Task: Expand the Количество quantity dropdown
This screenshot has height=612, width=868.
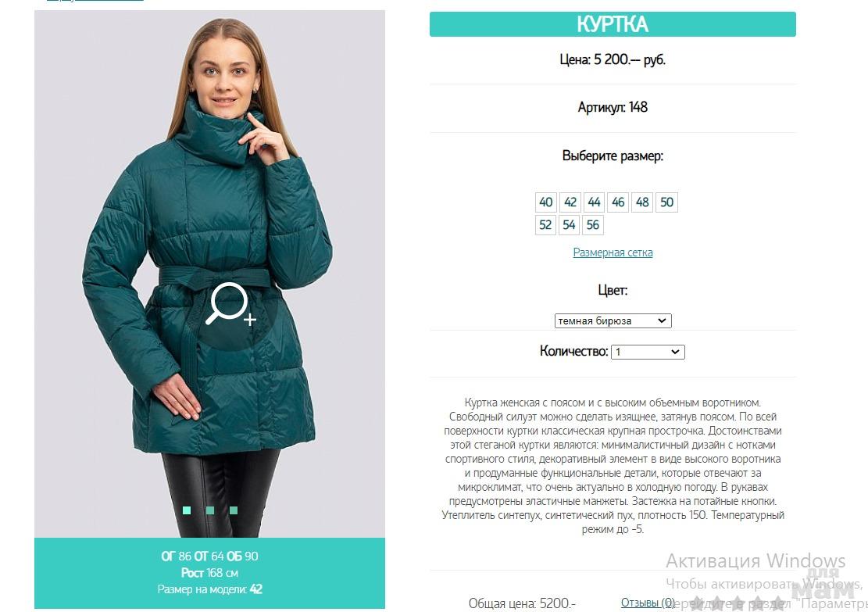Action: (648, 352)
